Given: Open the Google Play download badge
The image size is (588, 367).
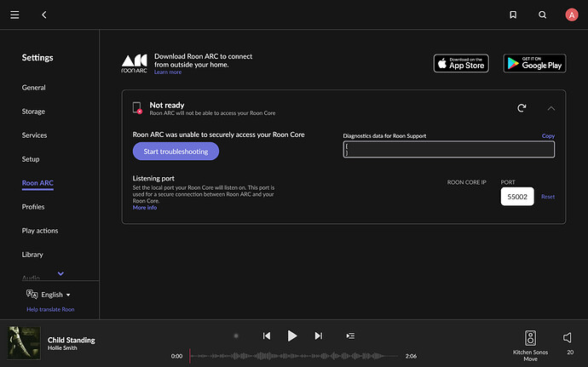Looking at the screenshot, I should click(x=534, y=63).
